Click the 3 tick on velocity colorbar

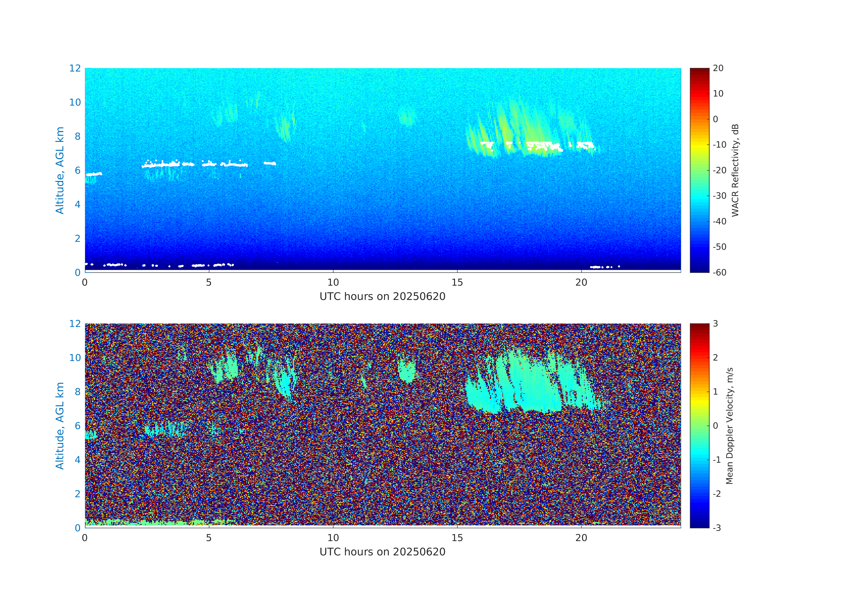[715, 324]
